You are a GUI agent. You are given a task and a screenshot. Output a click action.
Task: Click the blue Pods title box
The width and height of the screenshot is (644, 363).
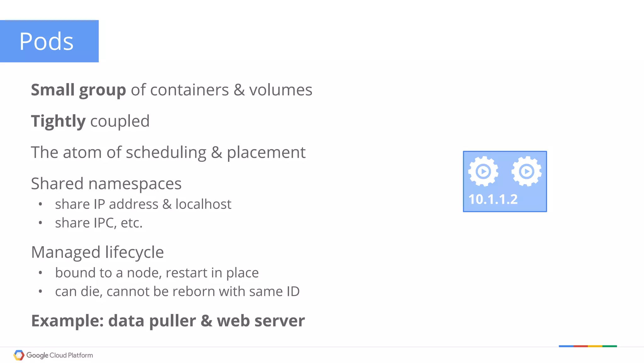pyautogui.click(x=49, y=41)
